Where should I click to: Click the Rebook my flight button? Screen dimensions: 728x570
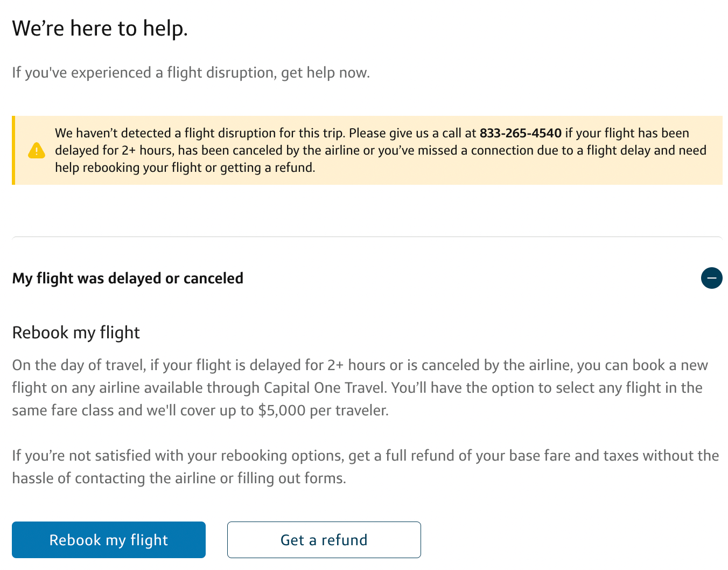[109, 540]
